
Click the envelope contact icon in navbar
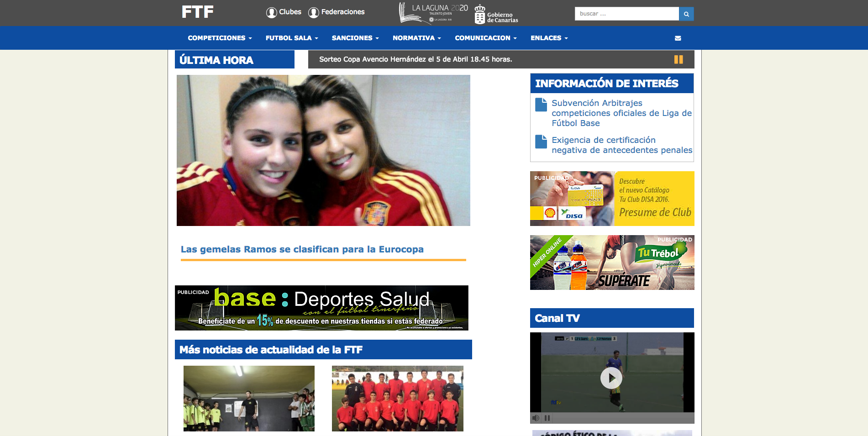click(x=678, y=38)
